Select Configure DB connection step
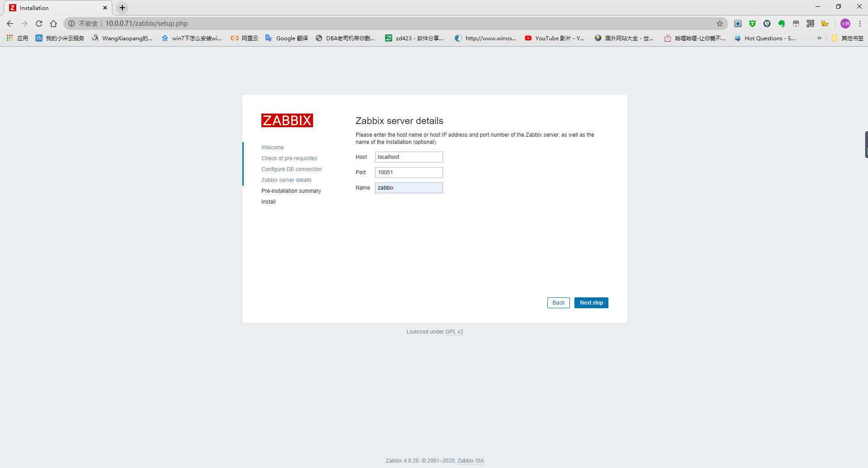Viewport: 868px width, 468px height. (291, 169)
